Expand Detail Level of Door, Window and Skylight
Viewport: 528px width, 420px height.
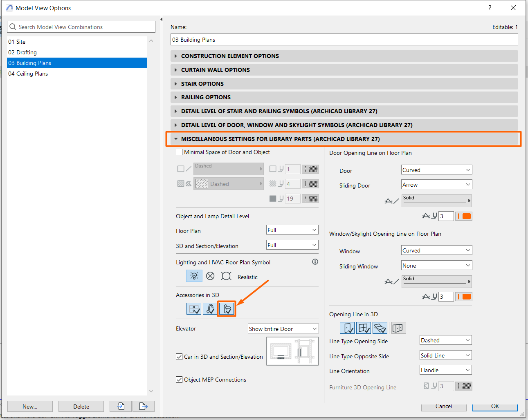click(x=344, y=125)
